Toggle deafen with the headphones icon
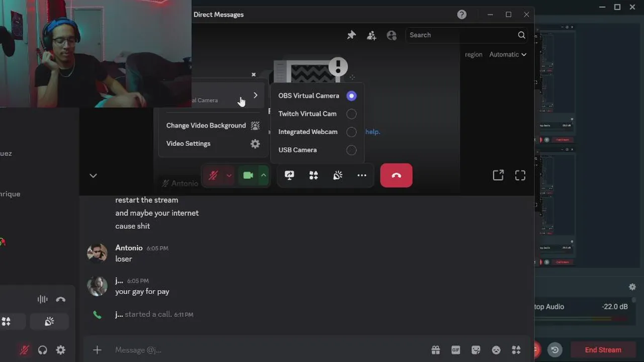Screen dimensions: 644x362 pyautogui.click(x=43, y=350)
